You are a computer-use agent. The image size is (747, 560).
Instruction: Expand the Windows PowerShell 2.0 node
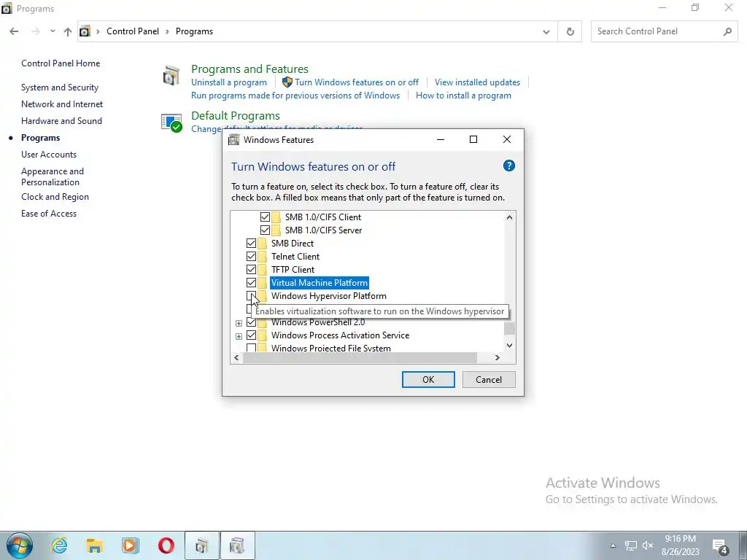pyautogui.click(x=239, y=323)
